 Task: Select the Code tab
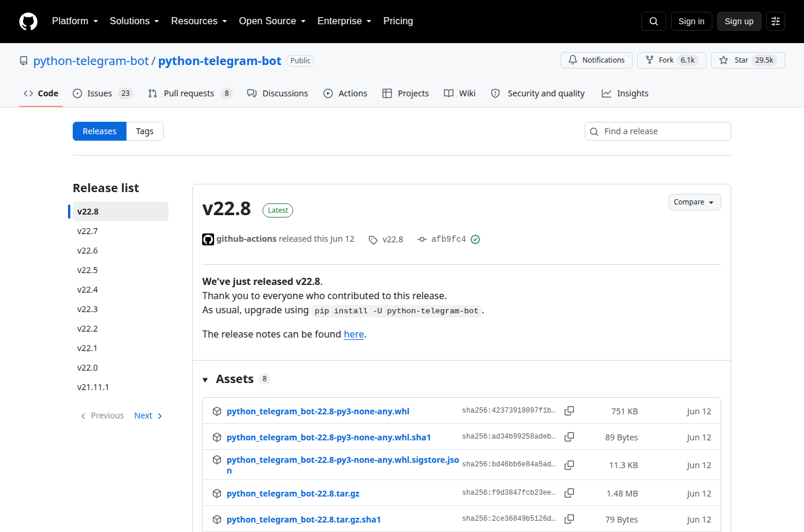tap(41, 93)
